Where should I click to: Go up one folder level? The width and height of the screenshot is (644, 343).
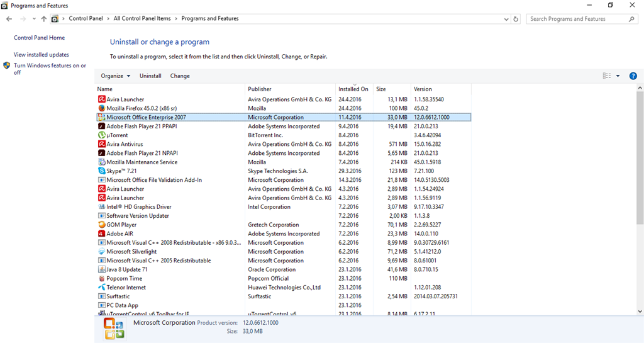point(43,19)
